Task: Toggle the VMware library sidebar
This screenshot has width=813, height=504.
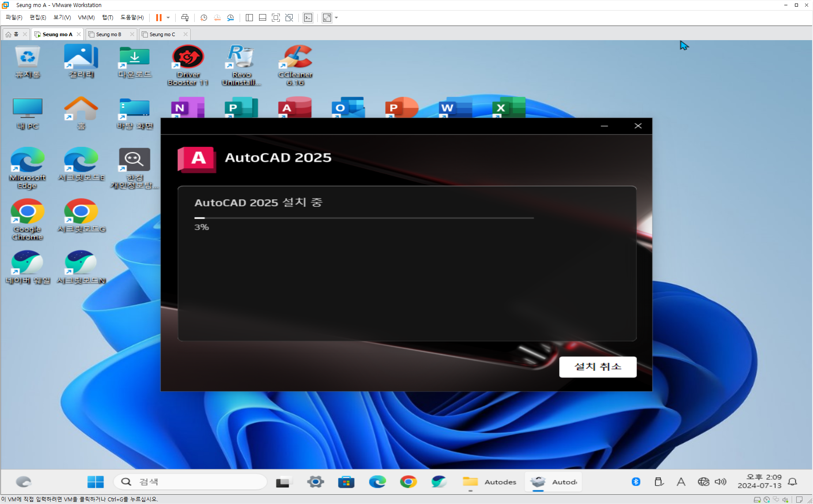Action: (249, 18)
